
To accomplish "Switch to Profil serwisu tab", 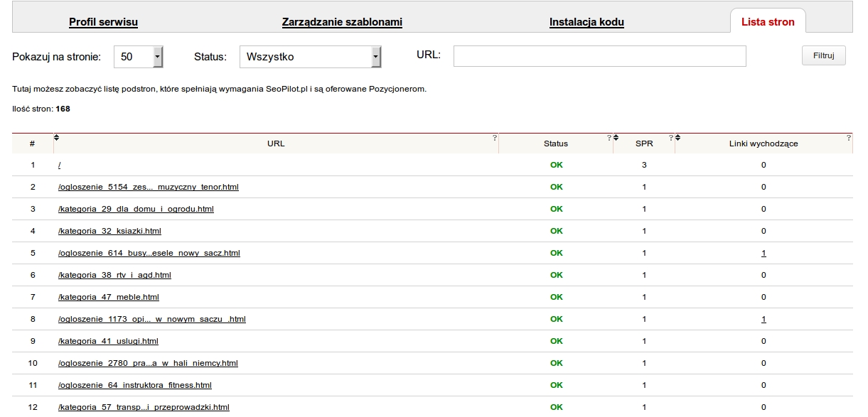I will click(x=103, y=22).
